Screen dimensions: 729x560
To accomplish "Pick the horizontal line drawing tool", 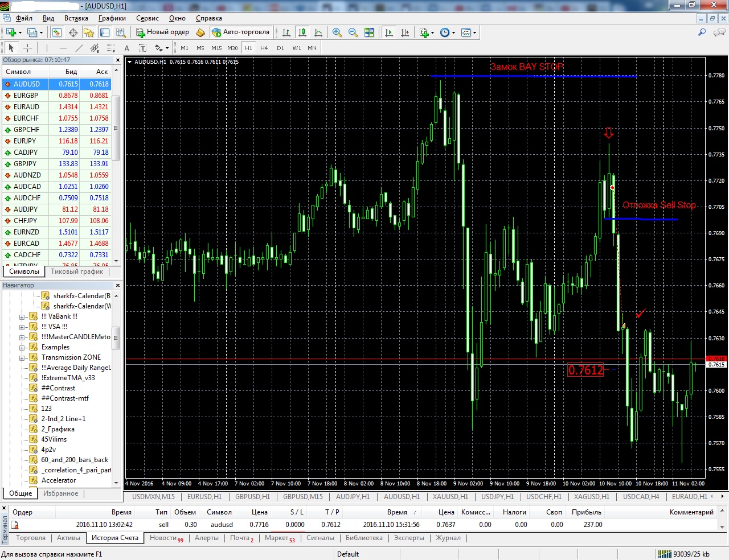I will (x=63, y=48).
